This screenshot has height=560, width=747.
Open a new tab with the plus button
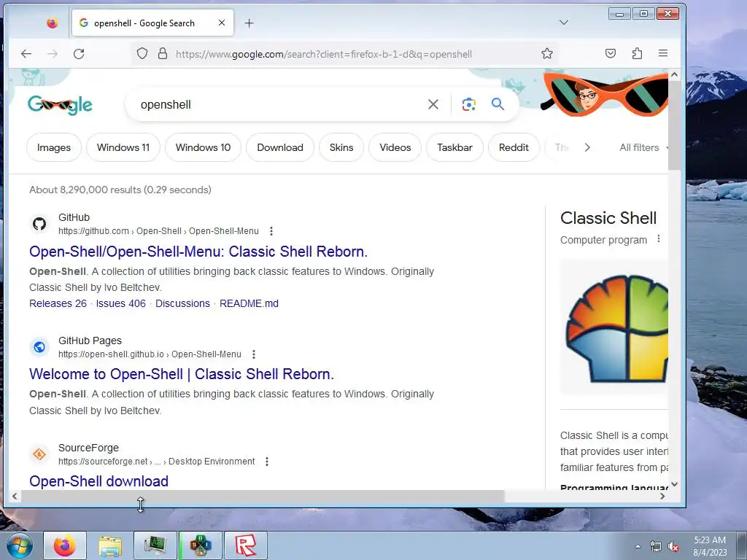tap(249, 23)
